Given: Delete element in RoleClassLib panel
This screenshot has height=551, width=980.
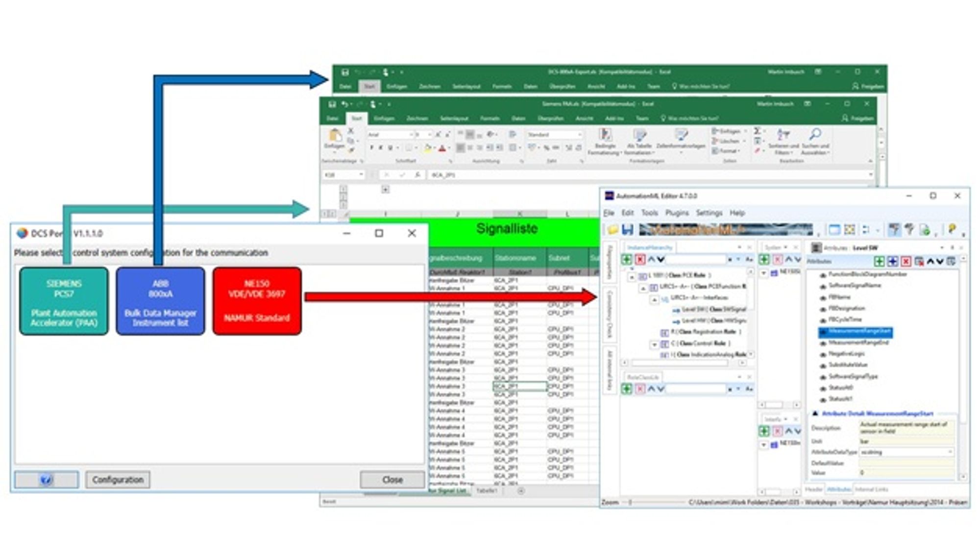Looking at the screenshot, I should point(640,389).
